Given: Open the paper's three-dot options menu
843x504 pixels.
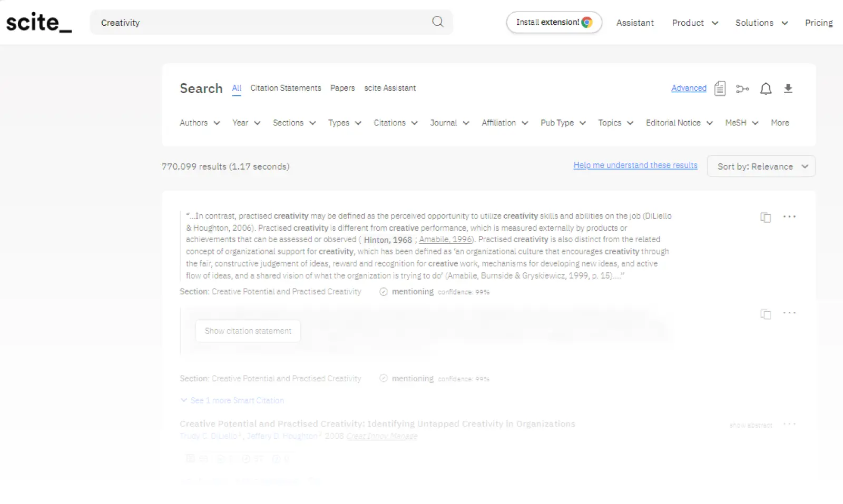Looking at the screenshot, I should click(x=789, y=424).
